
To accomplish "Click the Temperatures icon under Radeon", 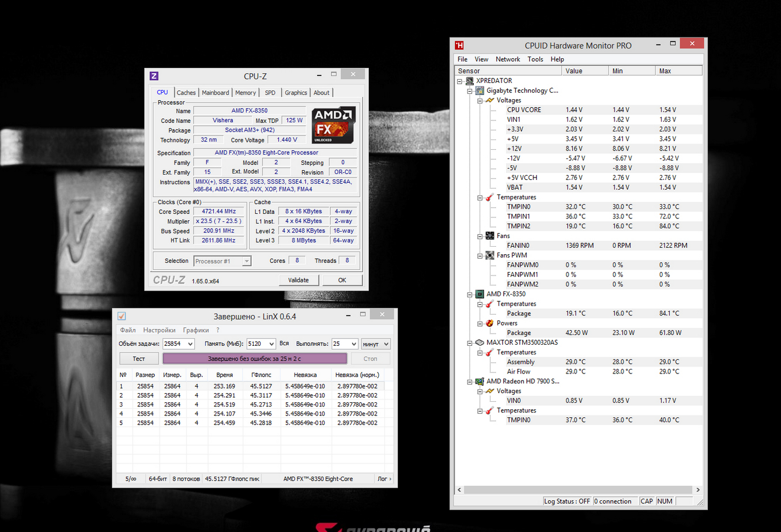I will coord(490,410).
